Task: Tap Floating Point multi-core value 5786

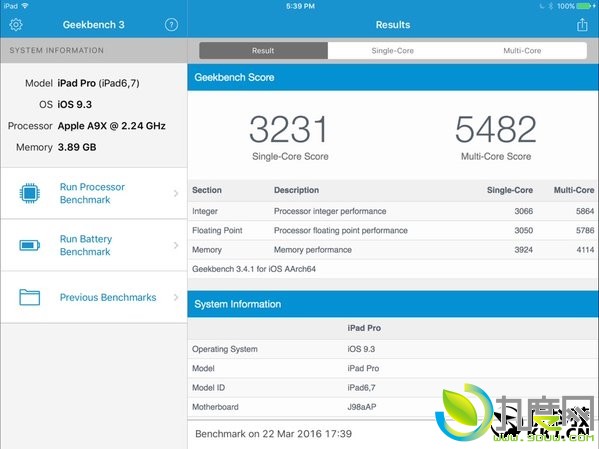Action: tap(585, 230)
